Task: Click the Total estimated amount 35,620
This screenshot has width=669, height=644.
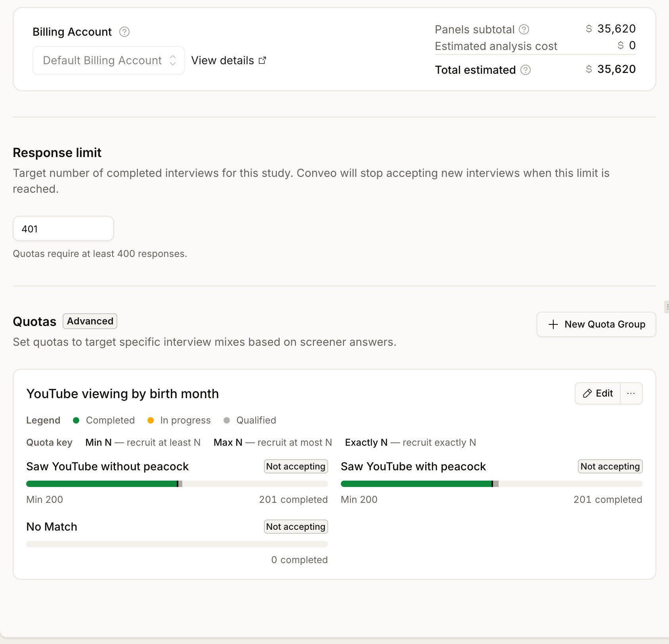Action: coord(616,69)
